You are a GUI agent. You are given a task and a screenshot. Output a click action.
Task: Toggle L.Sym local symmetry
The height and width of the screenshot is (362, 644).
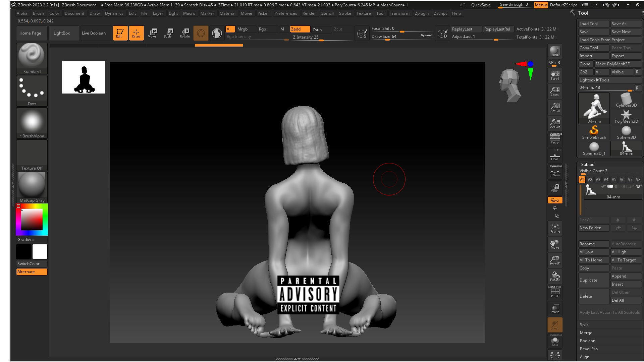[555, 171]
